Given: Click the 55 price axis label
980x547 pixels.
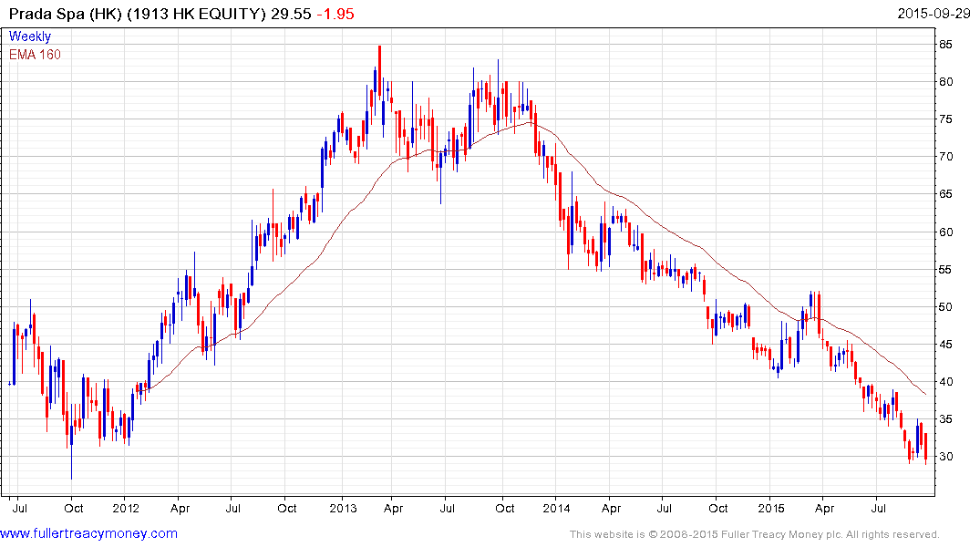Looking at the screenshot, I should click(945, 270).
